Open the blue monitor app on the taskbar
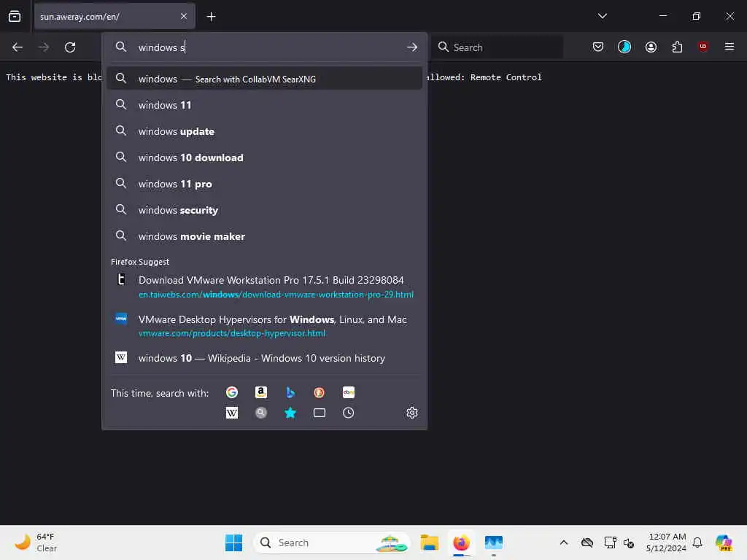 click(x=494, y=542)
